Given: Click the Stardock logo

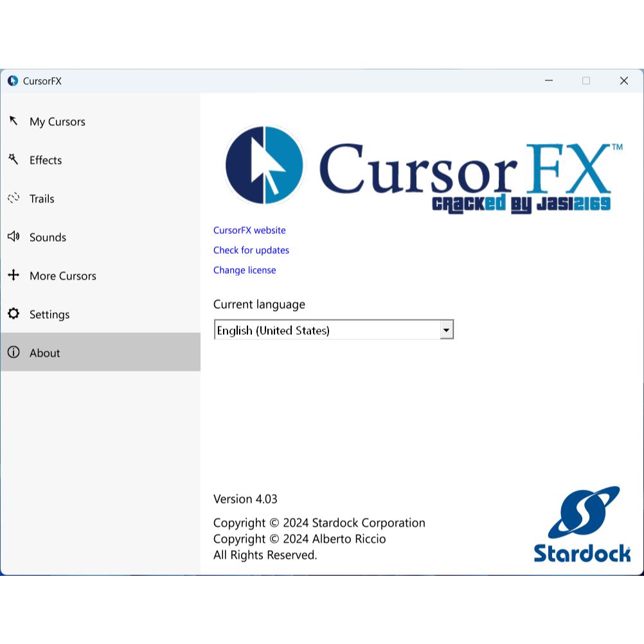Looking at the screenshot, I should (582, 524).
